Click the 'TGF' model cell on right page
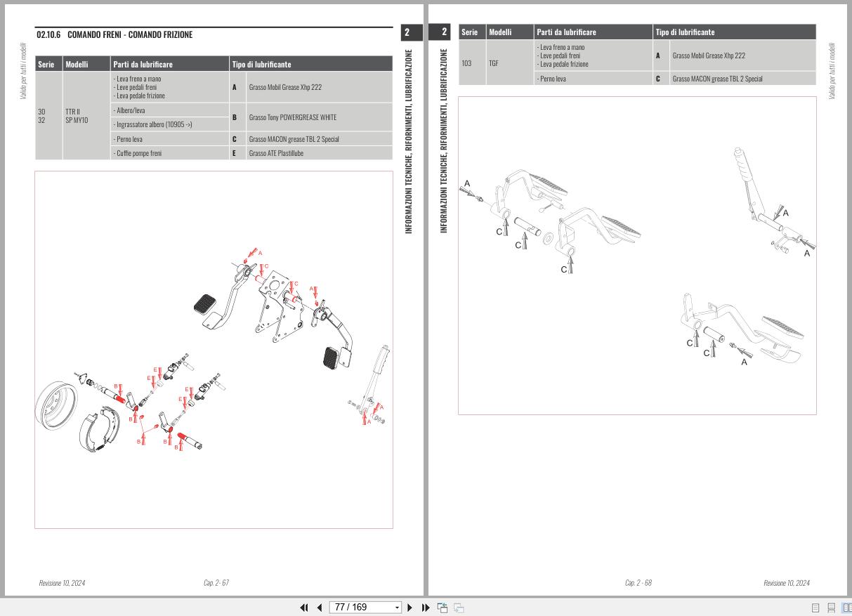 coord(510,63)
